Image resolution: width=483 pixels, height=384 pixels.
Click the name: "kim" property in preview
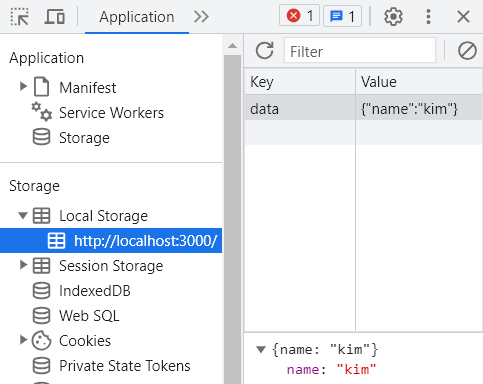pyautogui.click(x=331, y=369)
